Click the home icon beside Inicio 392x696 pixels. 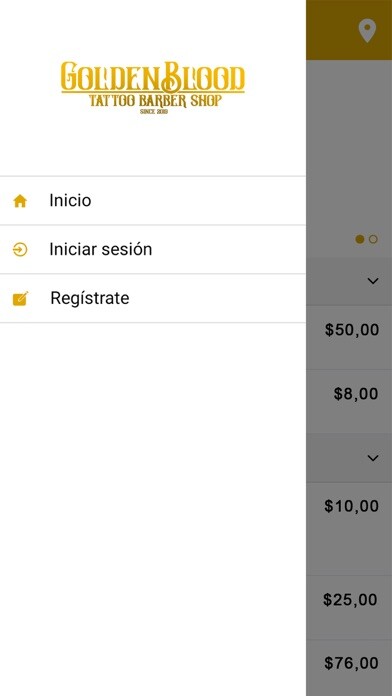point(20,201)
